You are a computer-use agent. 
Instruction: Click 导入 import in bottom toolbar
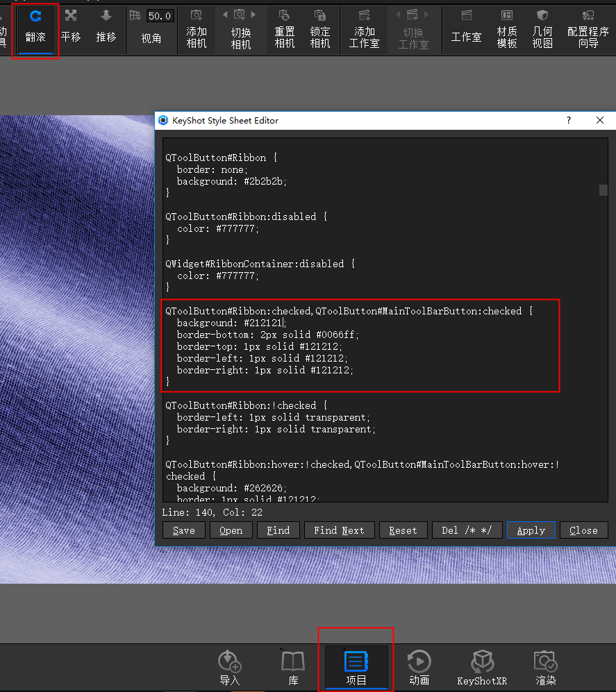point(230,668)
